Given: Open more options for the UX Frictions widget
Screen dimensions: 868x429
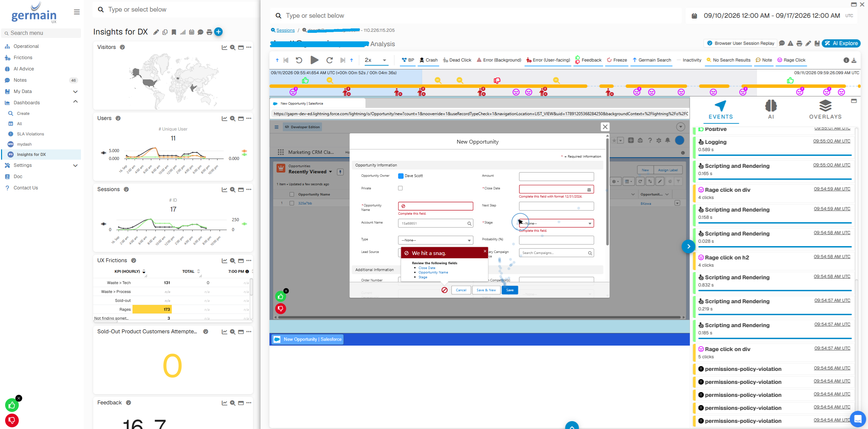Looking at the screenshot, I should (249, 261).
